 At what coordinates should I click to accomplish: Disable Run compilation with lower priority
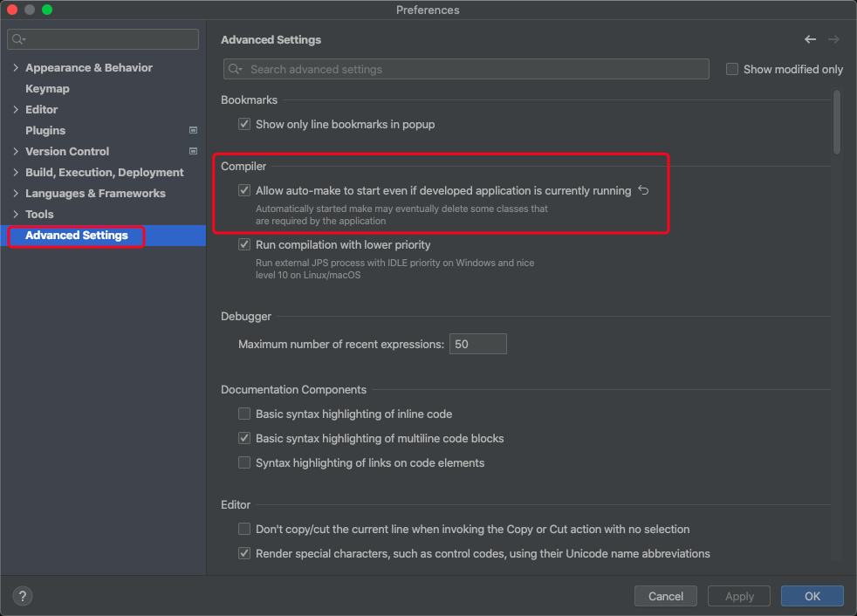tap(244, 245)
